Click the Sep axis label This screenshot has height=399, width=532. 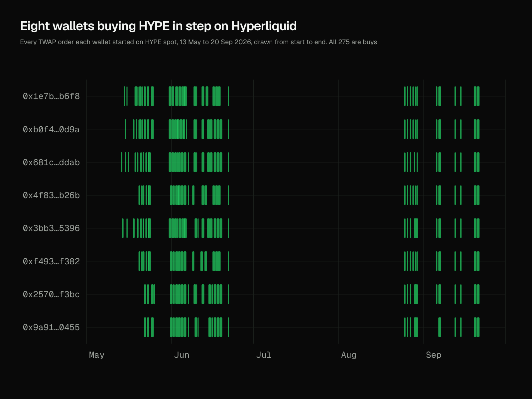(x=434, y=355)
